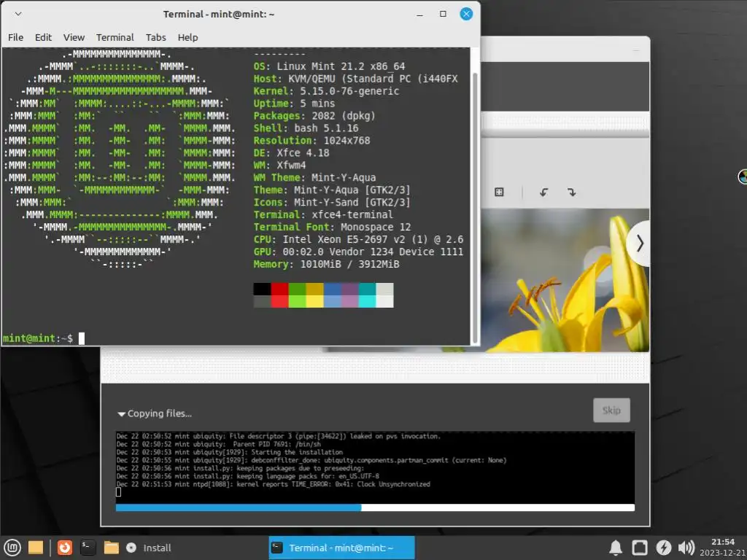The height and width of the screenshot is (560, 747).
Task: Open the Edit menu in Terminal
Action: (43, 37)
